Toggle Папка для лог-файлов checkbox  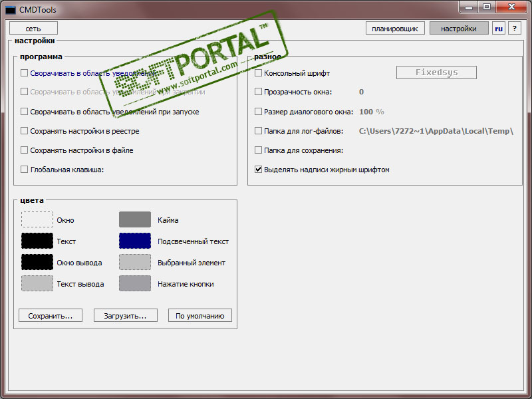click(x=258, y=131)
